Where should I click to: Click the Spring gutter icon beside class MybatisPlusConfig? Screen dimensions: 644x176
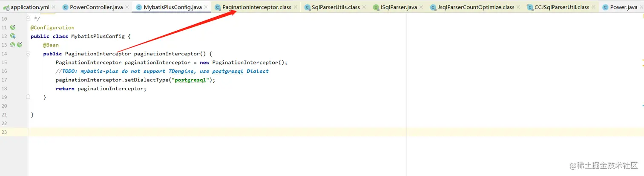[x=13, y=36]
